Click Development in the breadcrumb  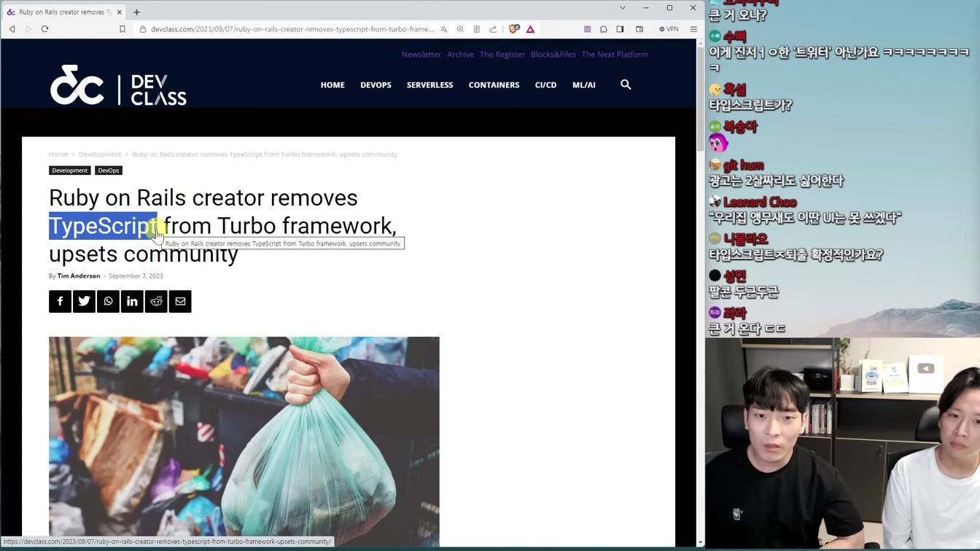[x=100, y=154]
